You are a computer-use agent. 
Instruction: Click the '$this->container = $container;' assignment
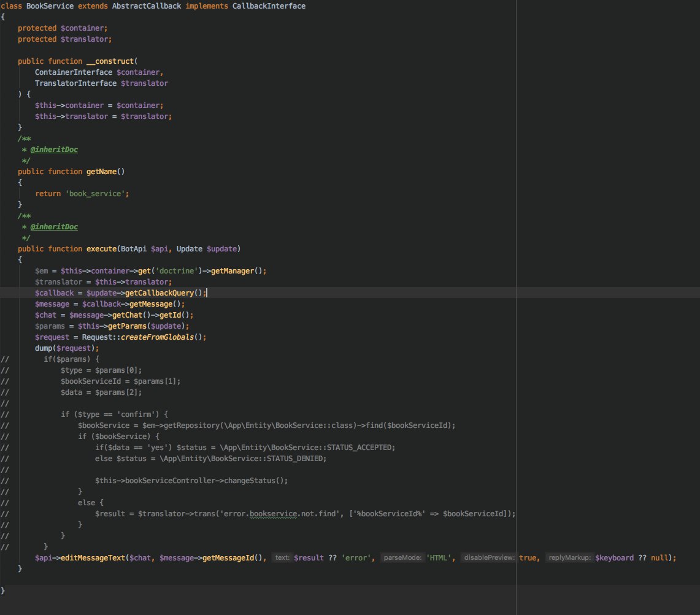(x=99, y=105)
